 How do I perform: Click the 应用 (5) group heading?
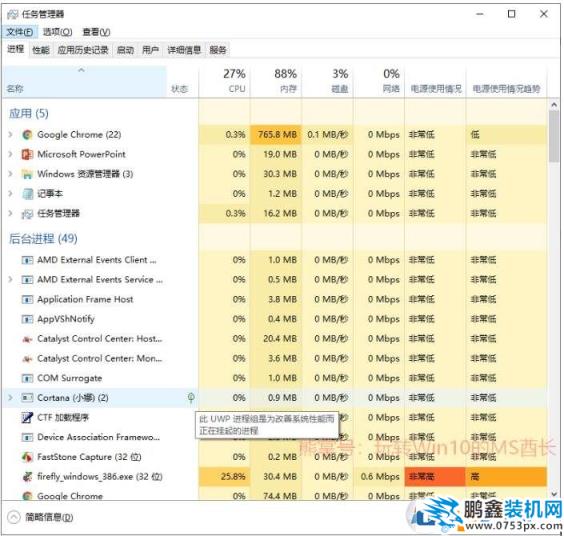click(x=29, y=114)
